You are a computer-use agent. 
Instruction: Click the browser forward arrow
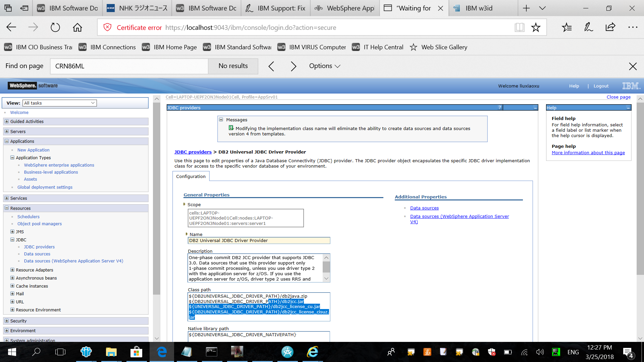coord(33,27)
